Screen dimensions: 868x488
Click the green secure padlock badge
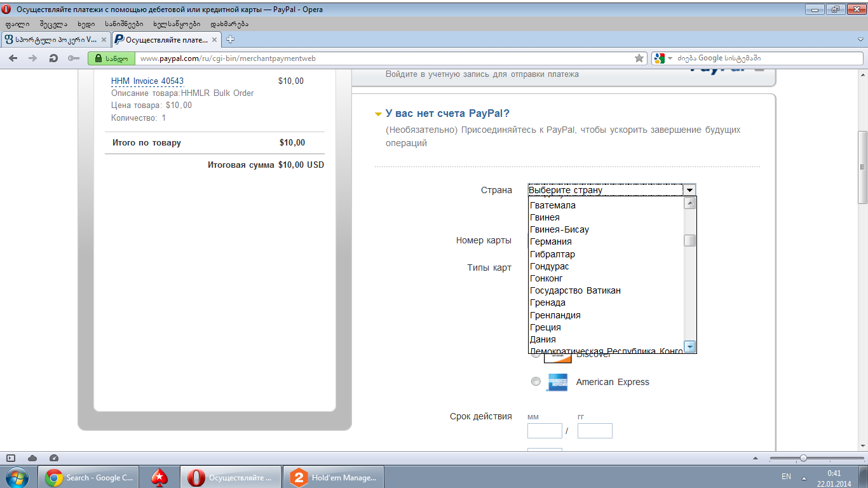click(112, 58)
